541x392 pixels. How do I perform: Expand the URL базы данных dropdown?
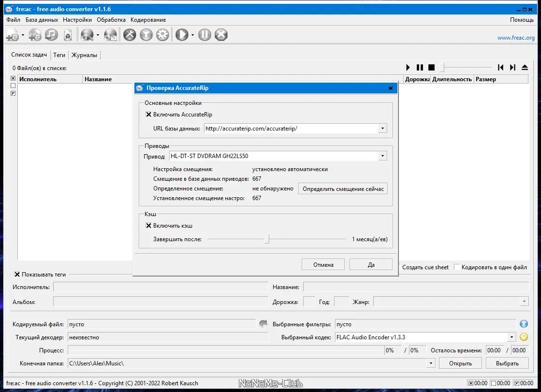pyautogui.click(x=382, y=128)
